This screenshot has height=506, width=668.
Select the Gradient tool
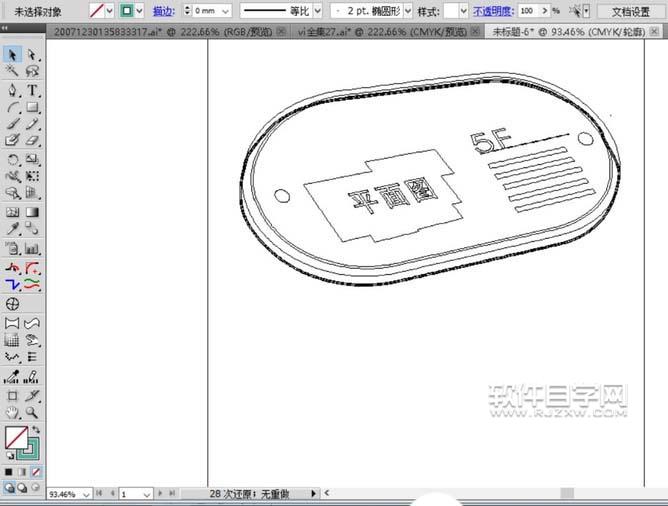point(32,212)
